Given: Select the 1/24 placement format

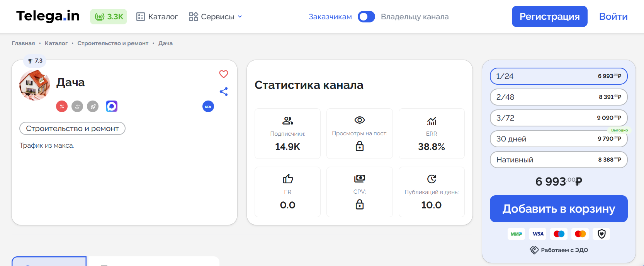Looking at the screenshot, I should point(558,76).
